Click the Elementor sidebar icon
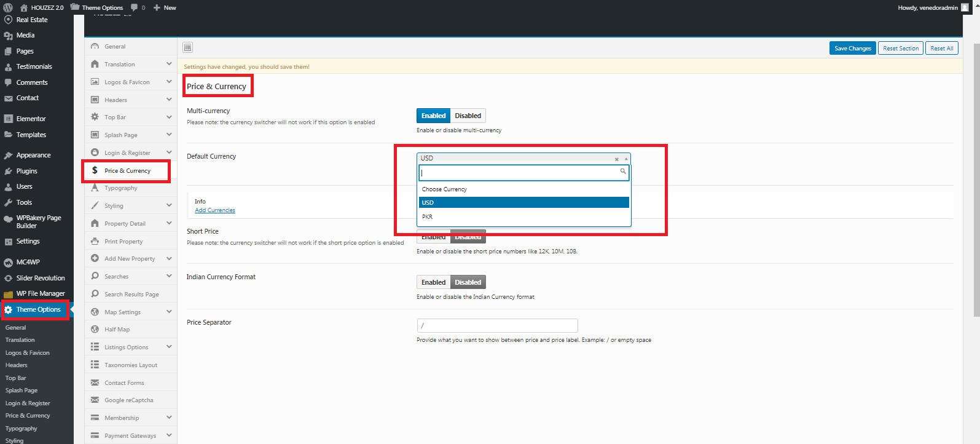Viewport: 980px width, 444px height. (x=8, y=119)
